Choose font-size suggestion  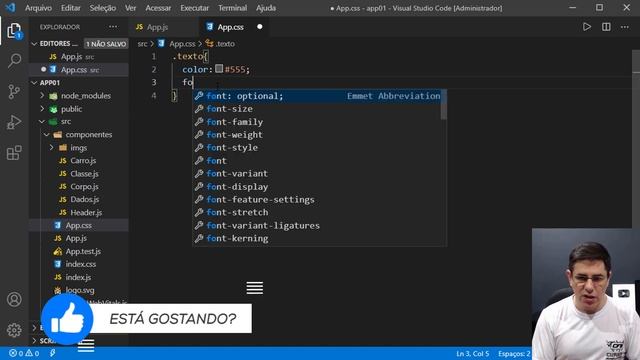pos(317,109)
